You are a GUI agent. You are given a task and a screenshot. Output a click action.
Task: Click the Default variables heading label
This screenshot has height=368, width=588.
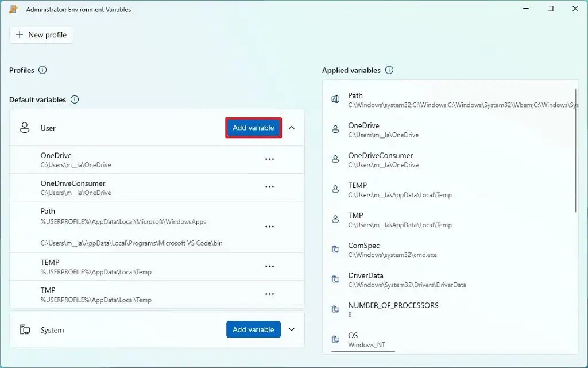click(x=37, y=99)
